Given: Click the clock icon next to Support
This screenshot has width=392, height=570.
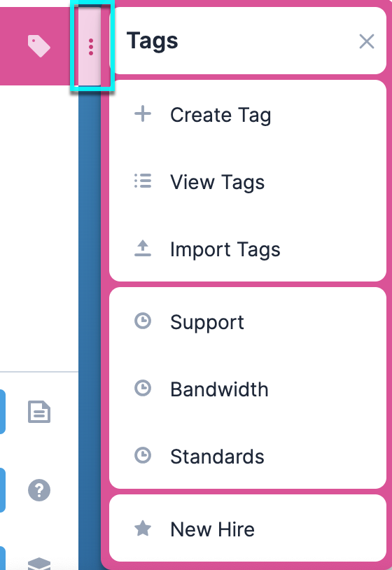Looking at the screenshot, I should (143, 321).
